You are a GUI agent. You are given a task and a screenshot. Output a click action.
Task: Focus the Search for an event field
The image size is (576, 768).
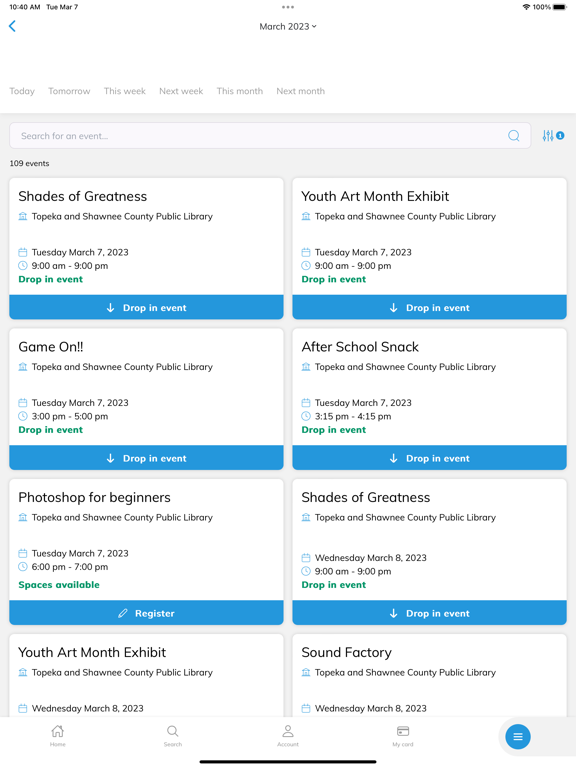pyautogui.click(x=270, y=136)
